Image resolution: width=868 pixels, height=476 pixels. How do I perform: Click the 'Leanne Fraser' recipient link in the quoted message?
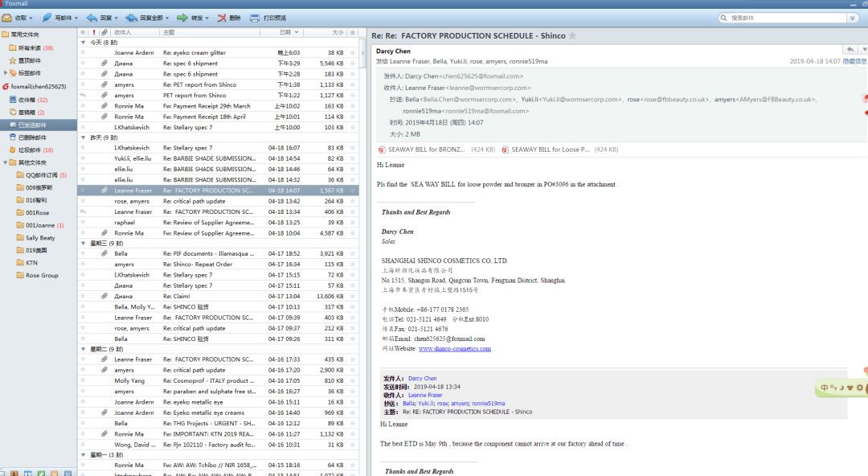click(425, 395)
